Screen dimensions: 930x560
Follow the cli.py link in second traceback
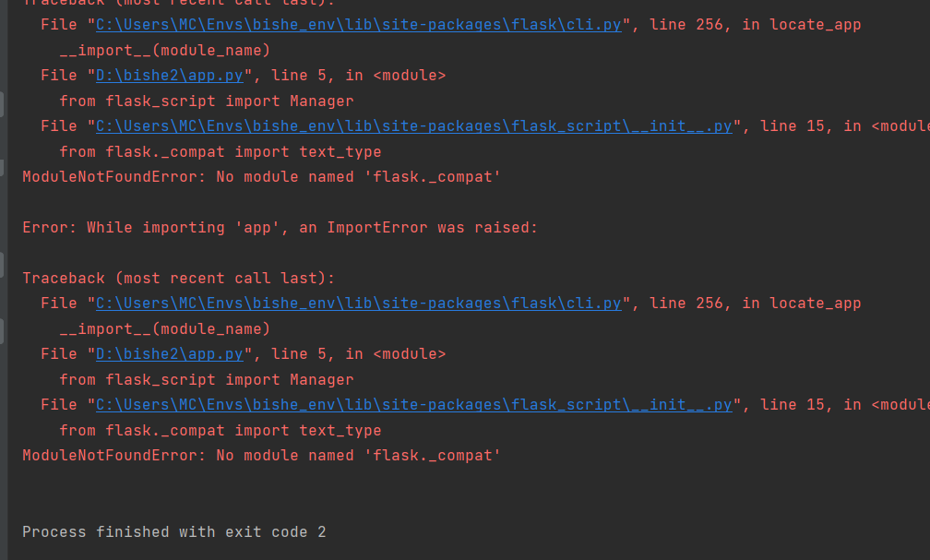(359, 304)
